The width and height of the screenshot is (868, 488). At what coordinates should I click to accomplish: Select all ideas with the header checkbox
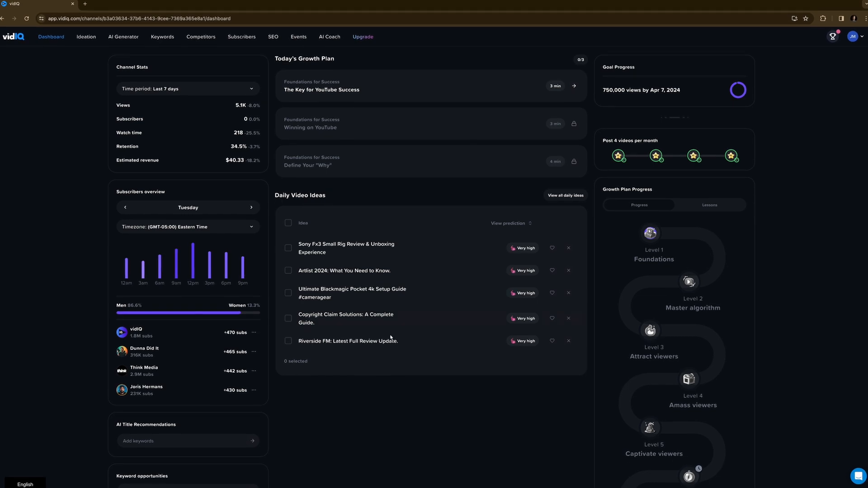(288, 223)
